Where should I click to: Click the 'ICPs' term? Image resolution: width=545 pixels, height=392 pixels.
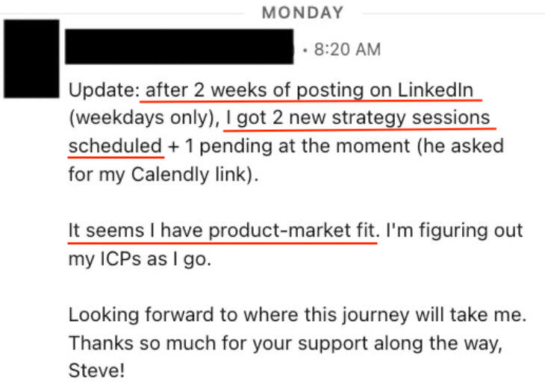click(x=120, y=259)
